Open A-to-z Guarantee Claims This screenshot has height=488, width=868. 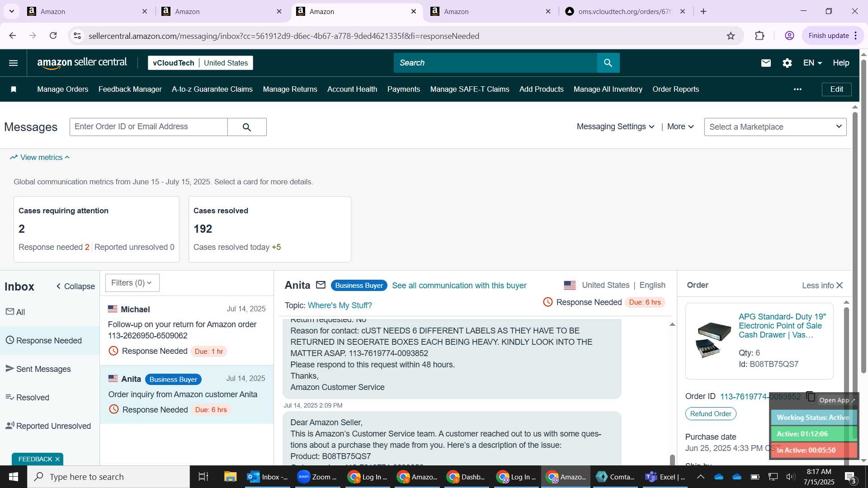(212, 89)
